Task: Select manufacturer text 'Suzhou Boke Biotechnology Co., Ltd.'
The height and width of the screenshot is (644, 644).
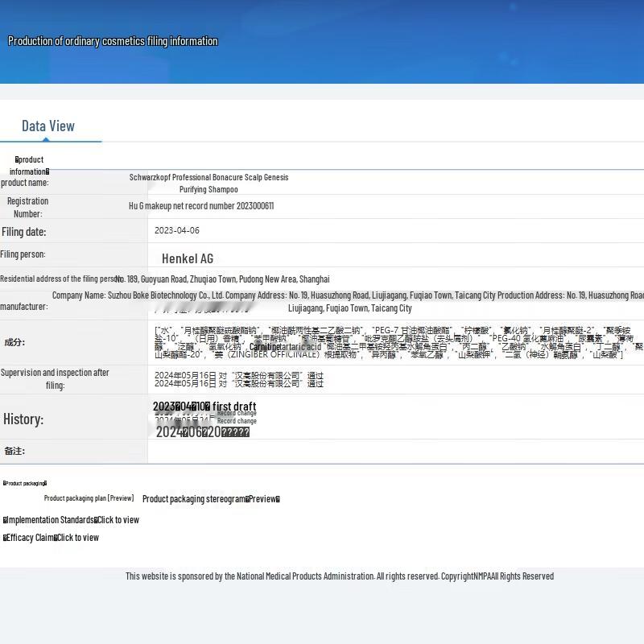Action: [166, 295]
